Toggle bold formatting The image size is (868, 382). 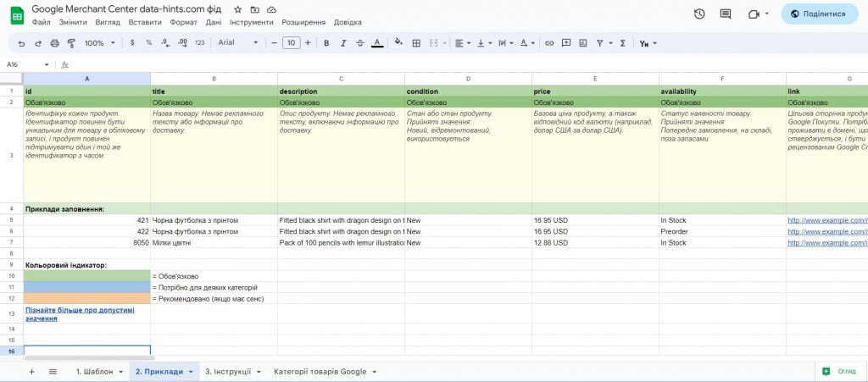pos(326,42)
